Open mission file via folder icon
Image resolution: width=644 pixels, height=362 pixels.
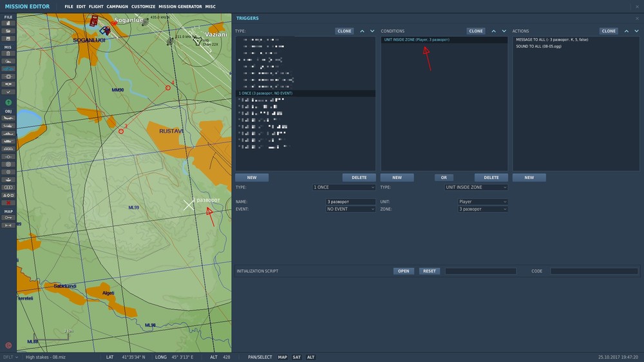point(8,30)
